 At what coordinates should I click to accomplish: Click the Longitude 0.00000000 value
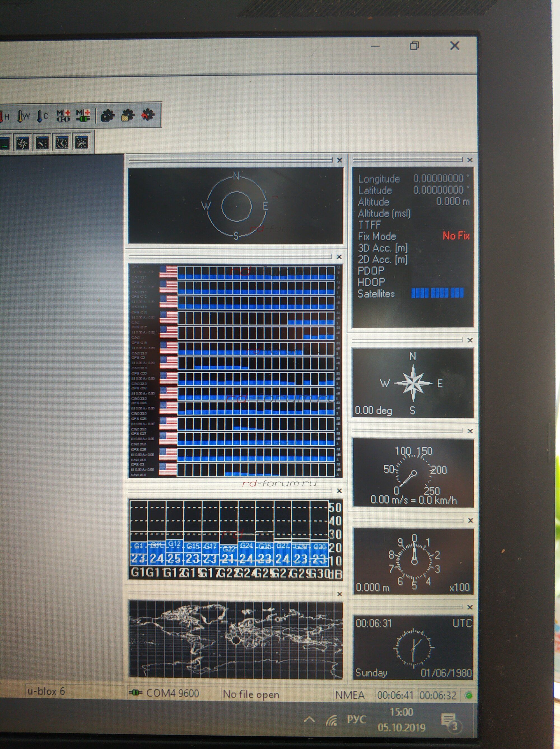click(x=441, y=178)
